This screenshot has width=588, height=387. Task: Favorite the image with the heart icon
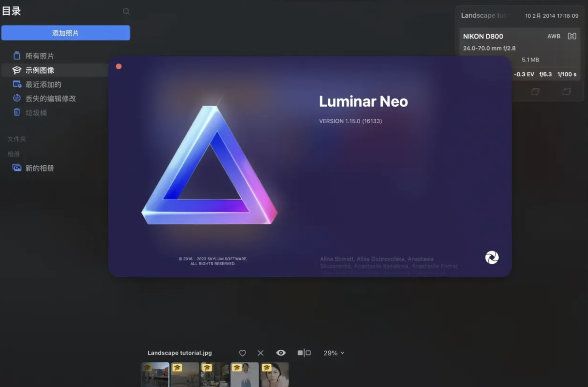click(242, 353)
